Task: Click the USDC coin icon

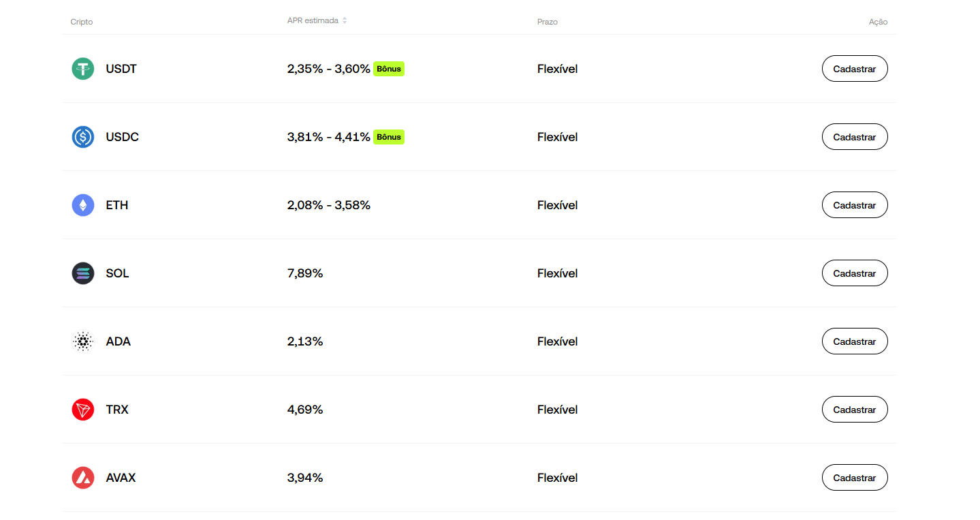Action: [83, 137]
